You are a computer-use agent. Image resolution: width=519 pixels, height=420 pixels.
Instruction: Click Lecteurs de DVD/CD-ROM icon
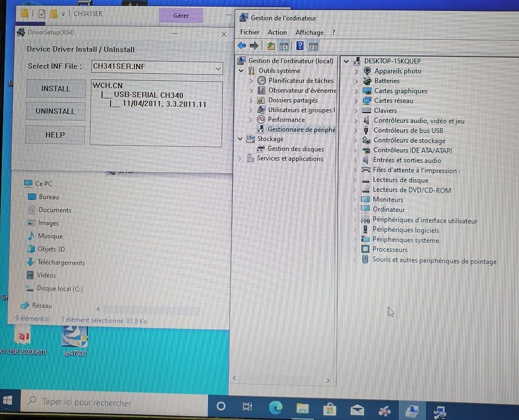pyautogui.click(x=366, y=190)
